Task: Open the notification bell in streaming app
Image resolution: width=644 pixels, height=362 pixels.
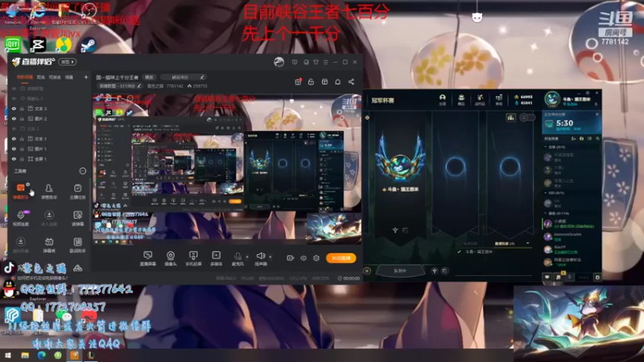Action: click(337, 82)
